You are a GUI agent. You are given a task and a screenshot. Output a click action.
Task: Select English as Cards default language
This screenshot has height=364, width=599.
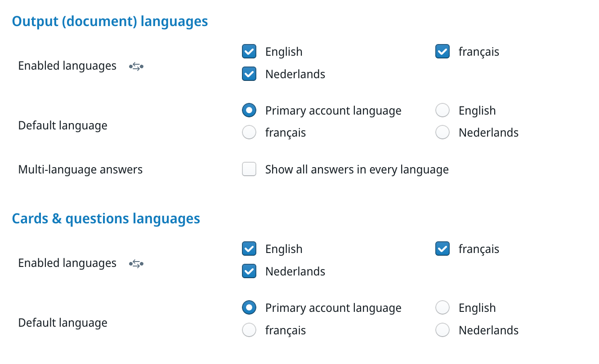pyautogui.click(x=443, y=308)
